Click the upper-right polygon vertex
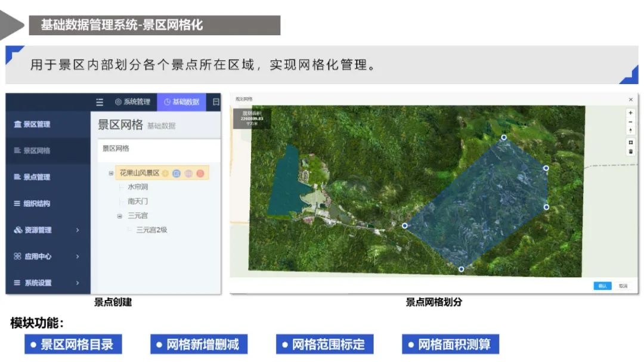Viewport: 644px width, 362px height. (x=546, y=168)
